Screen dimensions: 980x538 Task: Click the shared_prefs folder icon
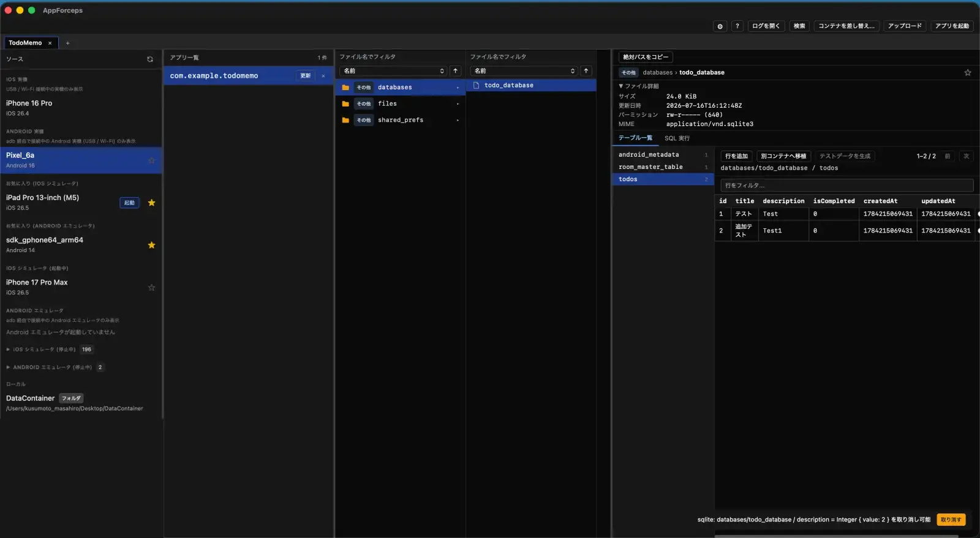pos(345,120)
